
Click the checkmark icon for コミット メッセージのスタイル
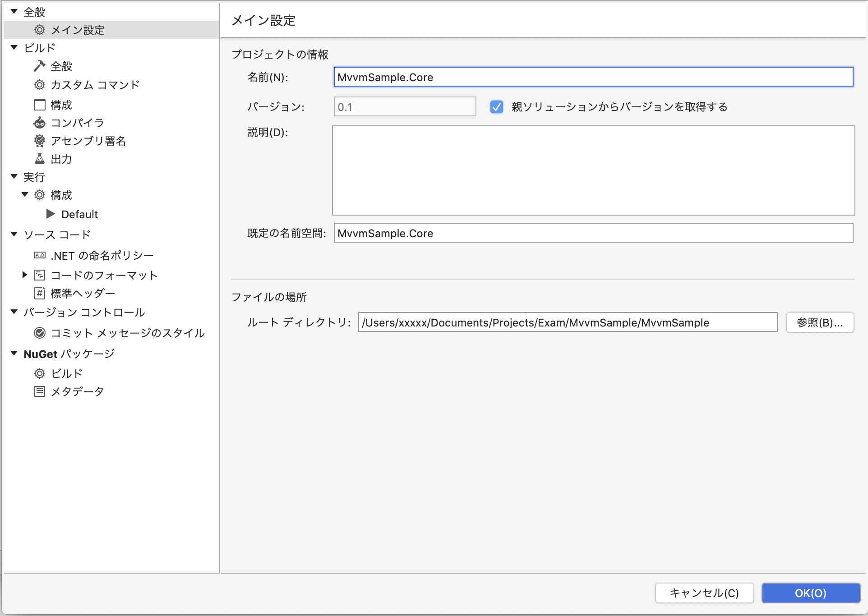point(40,333)
